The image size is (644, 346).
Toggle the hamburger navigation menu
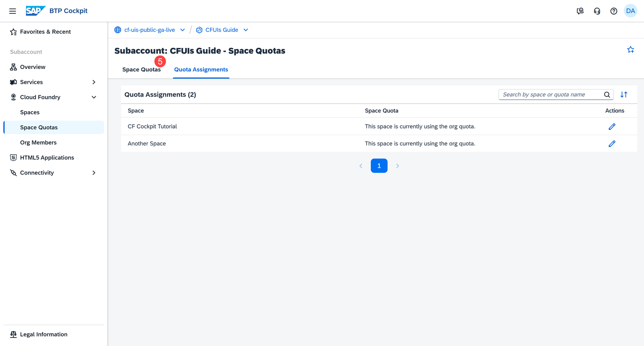click(13, 11)
